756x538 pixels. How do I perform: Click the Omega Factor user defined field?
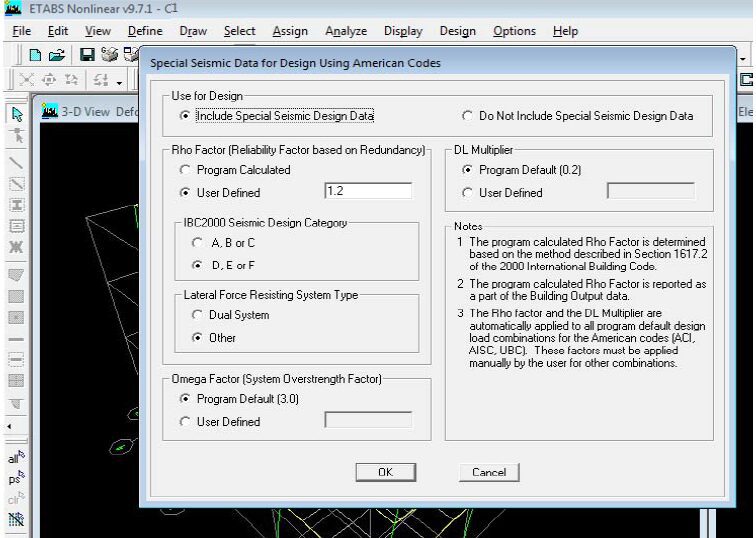(x=368, y=420)
